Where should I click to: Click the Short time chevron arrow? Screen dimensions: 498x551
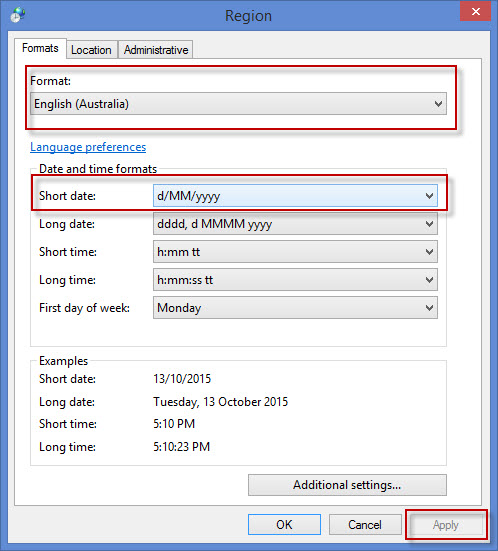pyautogui.click(x=429, y=252)
